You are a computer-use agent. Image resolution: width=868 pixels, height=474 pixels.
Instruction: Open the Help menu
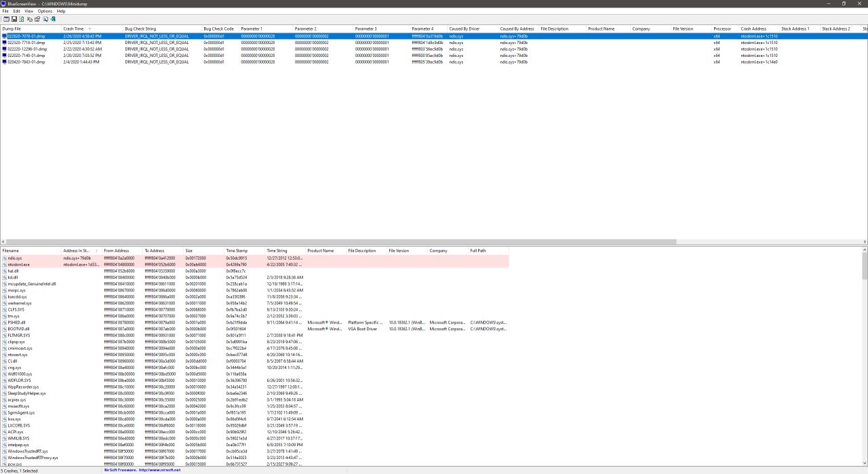point(61,11)
